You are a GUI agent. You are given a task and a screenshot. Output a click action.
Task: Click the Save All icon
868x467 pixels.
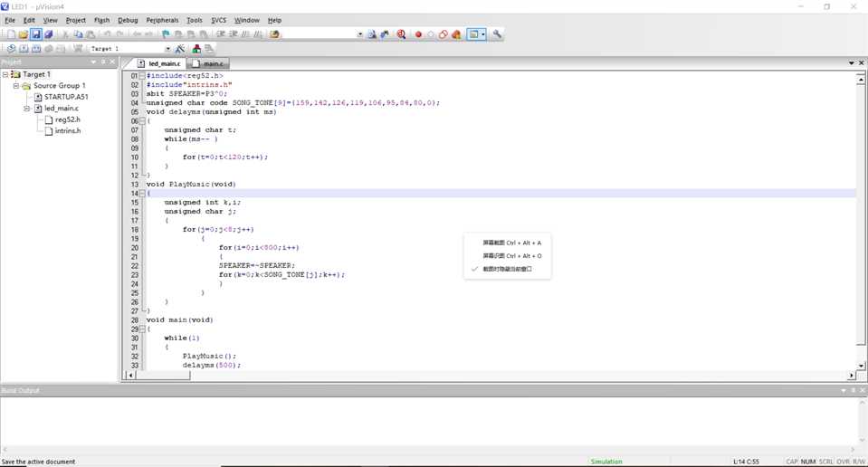click(49, 34)
